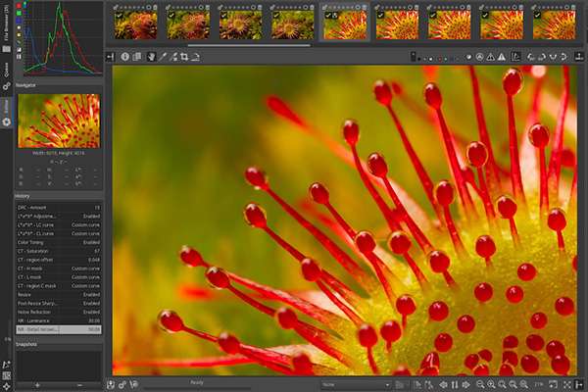Switch to the Editor tab
588x392 pixels.
[x=7, y=113]
